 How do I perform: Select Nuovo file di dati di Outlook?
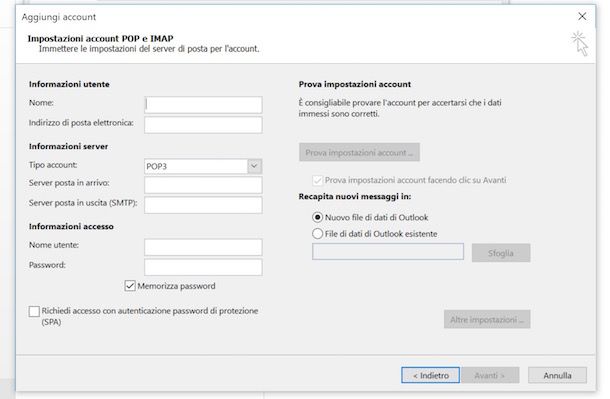317,217
